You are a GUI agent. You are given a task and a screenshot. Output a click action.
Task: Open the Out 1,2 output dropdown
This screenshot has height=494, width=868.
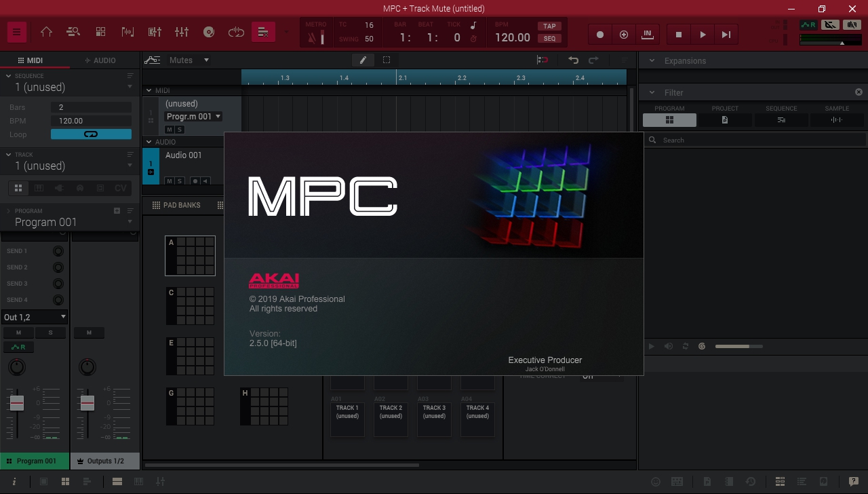click(35, 317)
